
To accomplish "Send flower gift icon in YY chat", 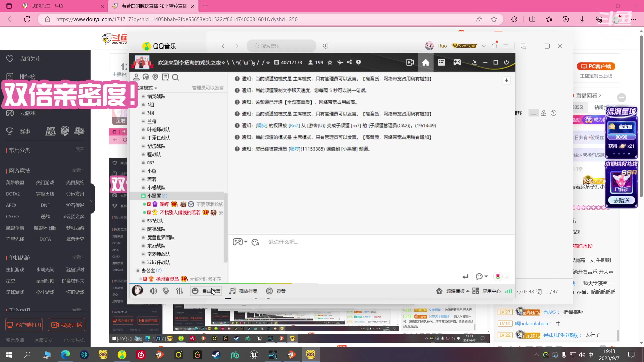I will click(498, 277).
